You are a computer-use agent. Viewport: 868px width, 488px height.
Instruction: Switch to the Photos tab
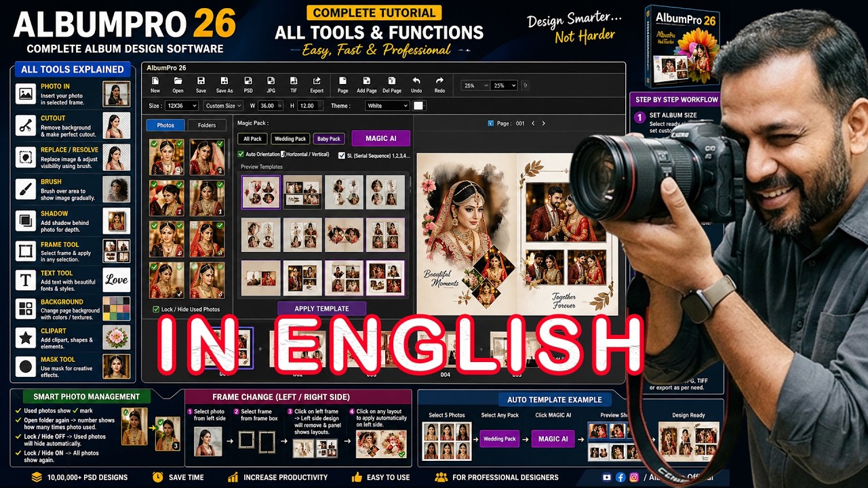pyautogui.click(x=165, y=125)
